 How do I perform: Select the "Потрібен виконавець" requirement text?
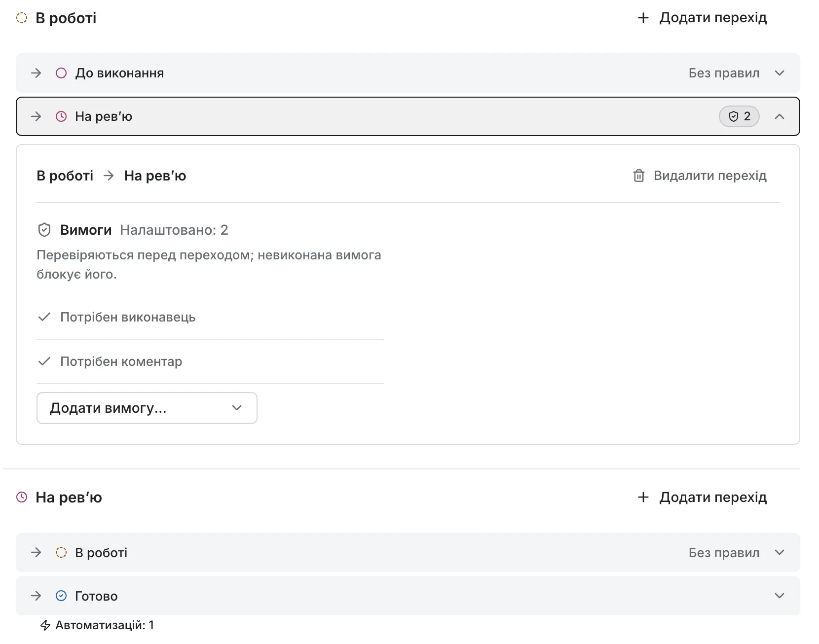[128, 317]
